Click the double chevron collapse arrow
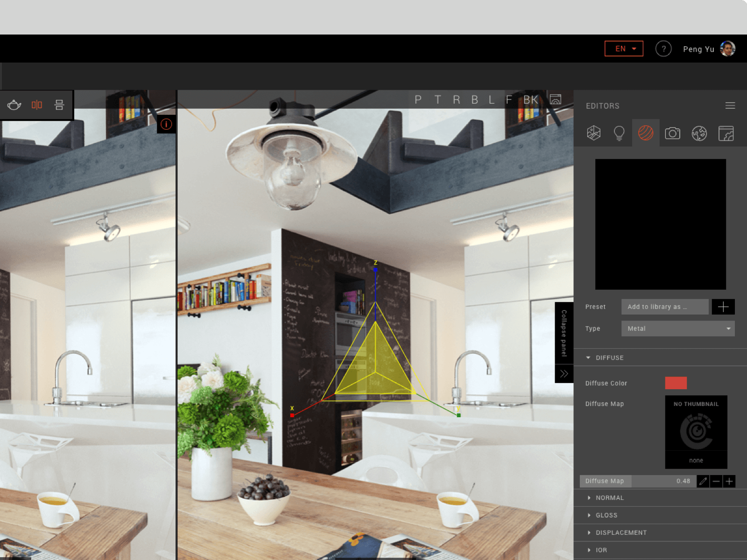Screen dimensions: 747x560 point(564,373)
